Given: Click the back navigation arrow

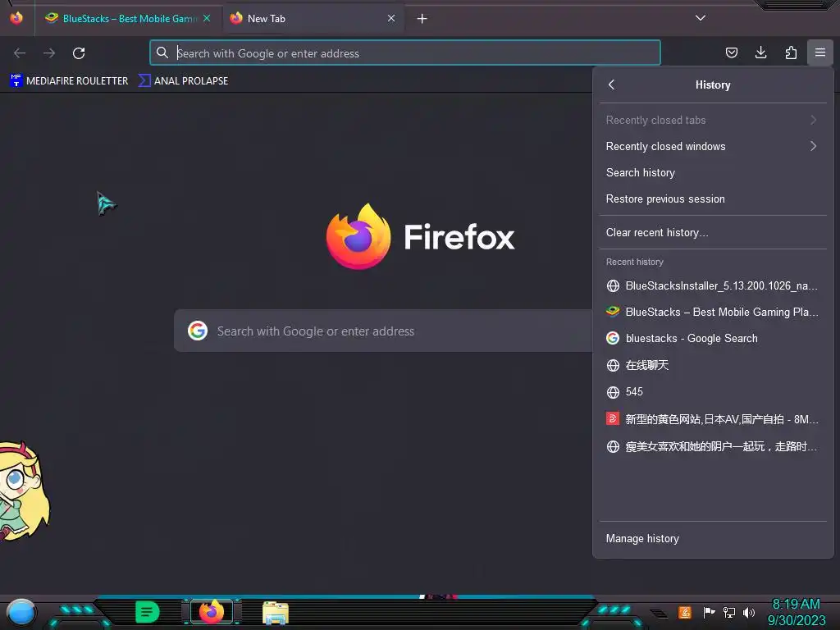Looking at the screenshot, I should pos(20,53).
